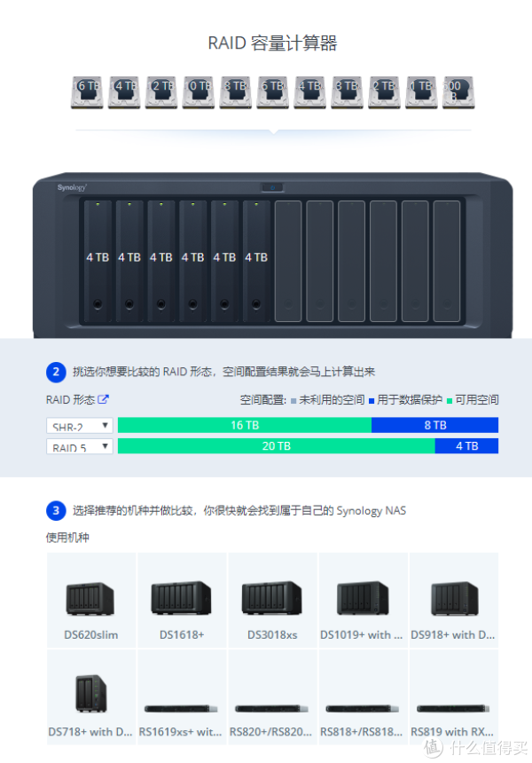Image resolution: width=532 pixels, height=763 pixels.
Task: Select the DS3018xs model thumbnail
Action: (x=272, y=600)
